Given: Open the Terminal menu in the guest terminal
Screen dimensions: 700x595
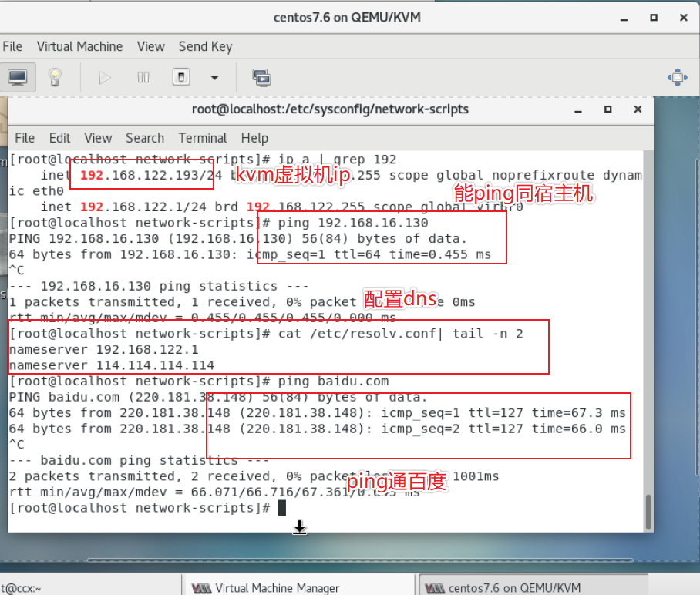Looking at the screenshot, I should coord(202,138).
